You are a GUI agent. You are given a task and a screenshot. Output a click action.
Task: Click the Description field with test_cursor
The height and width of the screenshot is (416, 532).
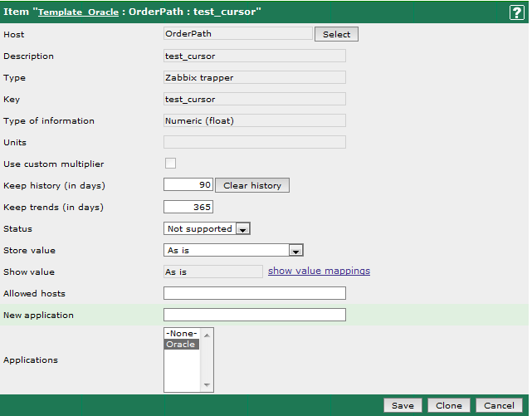pos(255,56)
